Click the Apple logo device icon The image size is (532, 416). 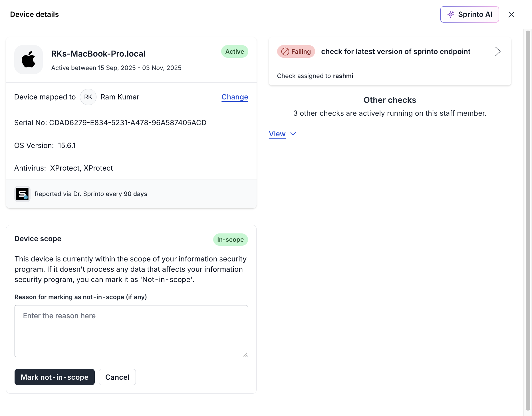29,59
